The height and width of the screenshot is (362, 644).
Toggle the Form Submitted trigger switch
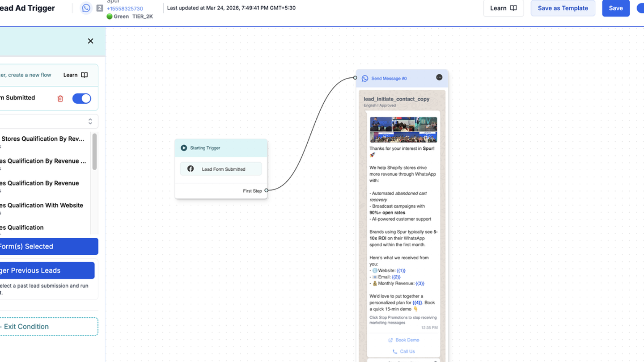tap(82, 98)
